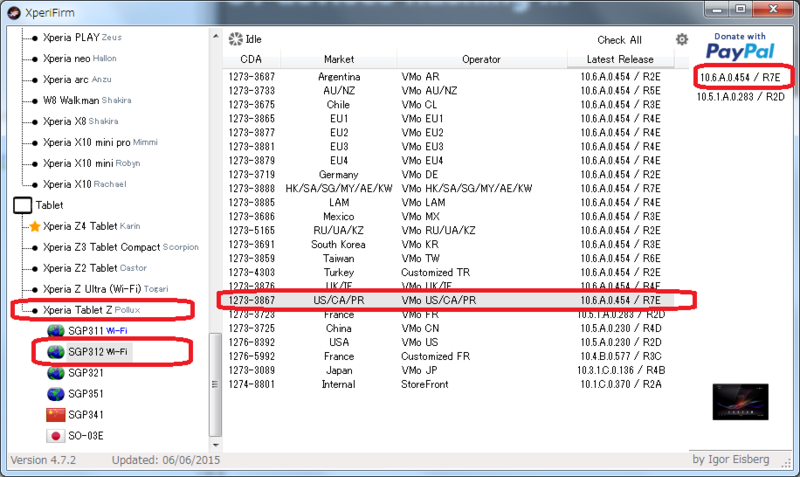The width and height of the screenshot is (800, 477).
Task: Click the settings gear icon
Action: tap(682, 39)
